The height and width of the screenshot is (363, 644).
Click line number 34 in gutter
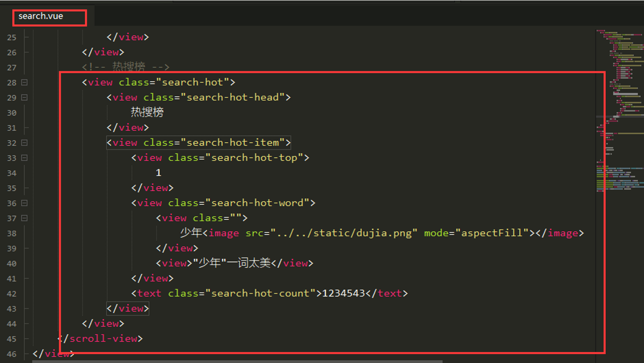[x=11, y=173]
